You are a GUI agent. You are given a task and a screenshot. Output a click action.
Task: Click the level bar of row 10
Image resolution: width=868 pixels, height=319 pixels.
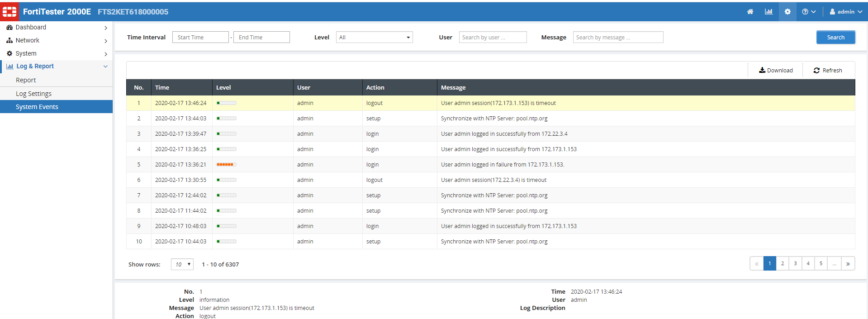(x=227, y=241)
